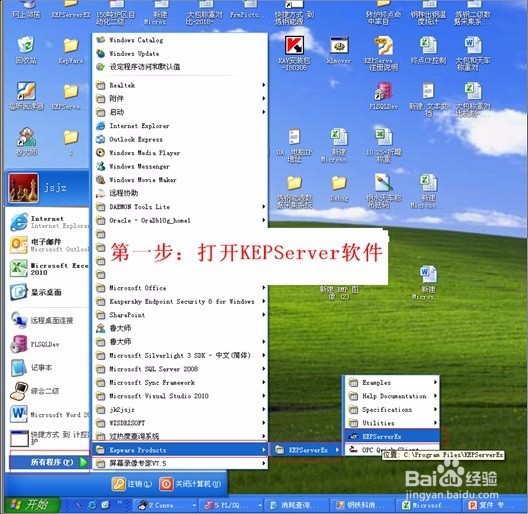Open Notepad icon in the Start menu
Image resolution: width=528 pixels, height=514 pixels.
tap(18, 367)
